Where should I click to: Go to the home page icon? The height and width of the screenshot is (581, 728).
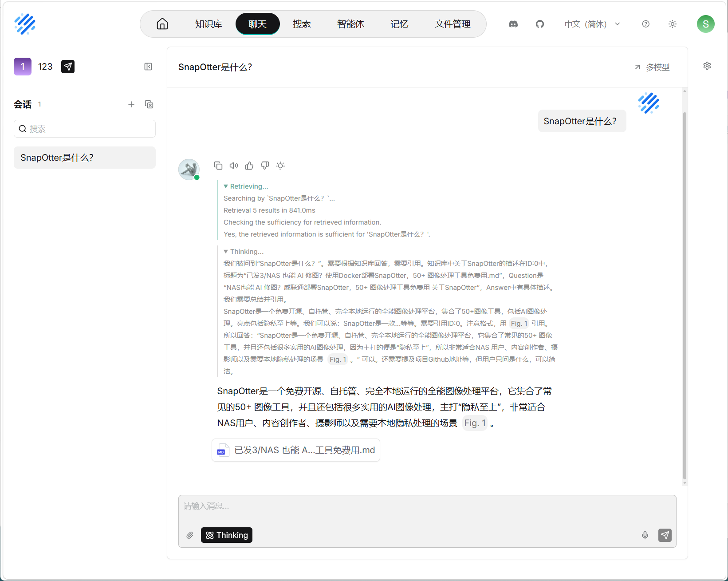[162, 24]
